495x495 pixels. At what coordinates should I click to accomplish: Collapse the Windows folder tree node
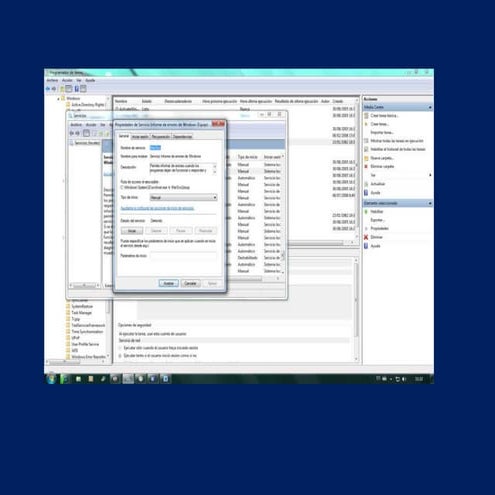59,99
